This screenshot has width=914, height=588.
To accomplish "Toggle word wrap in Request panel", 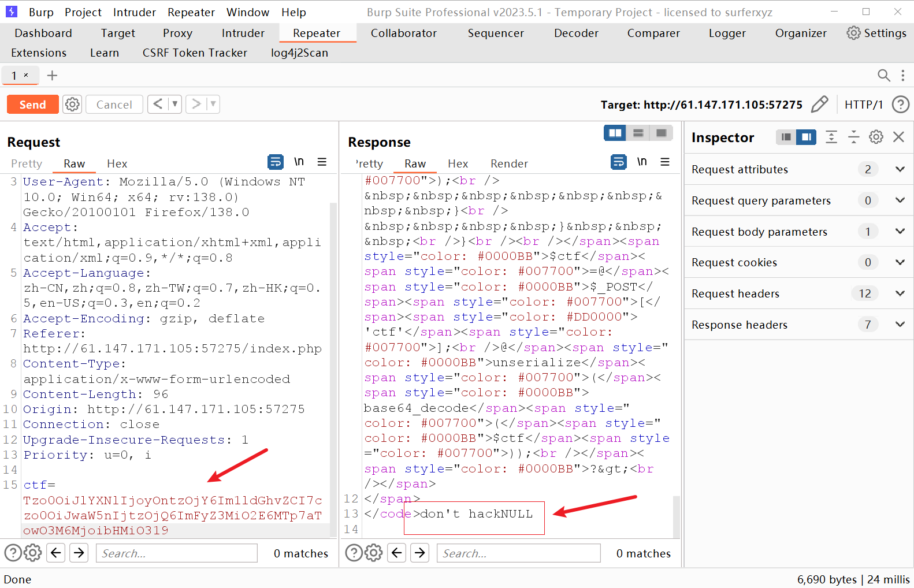I will click(276, 162).
